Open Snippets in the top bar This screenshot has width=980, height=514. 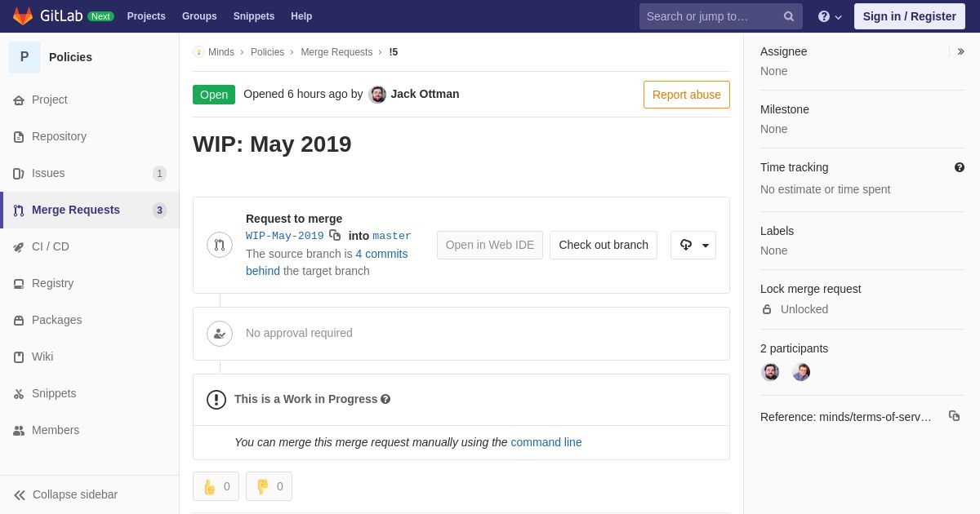(254, 16)
